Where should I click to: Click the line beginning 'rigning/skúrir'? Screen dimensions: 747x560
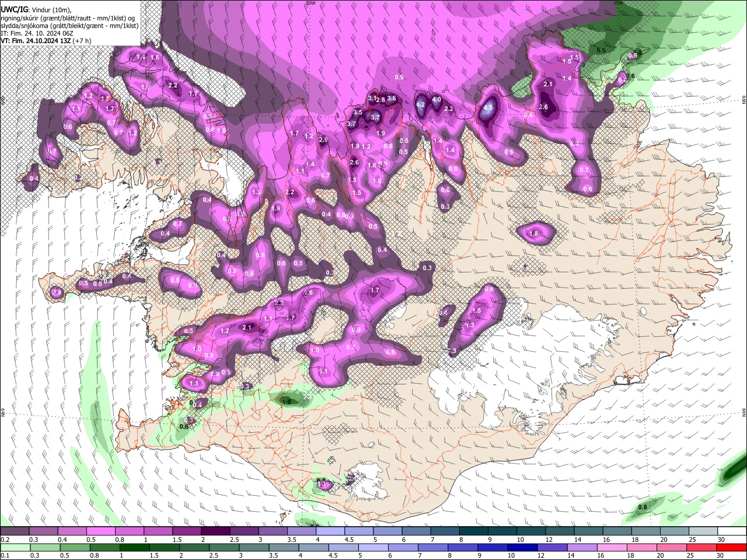point(67,18)
